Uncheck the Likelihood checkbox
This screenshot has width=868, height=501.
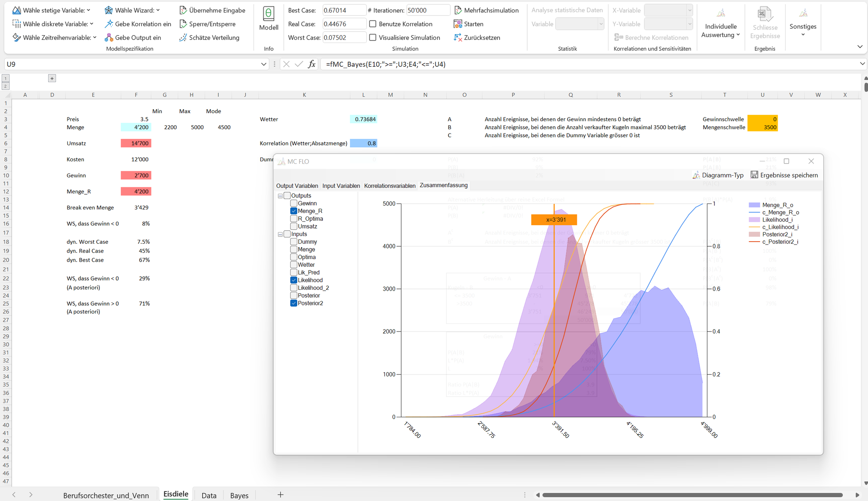point(294,280)
